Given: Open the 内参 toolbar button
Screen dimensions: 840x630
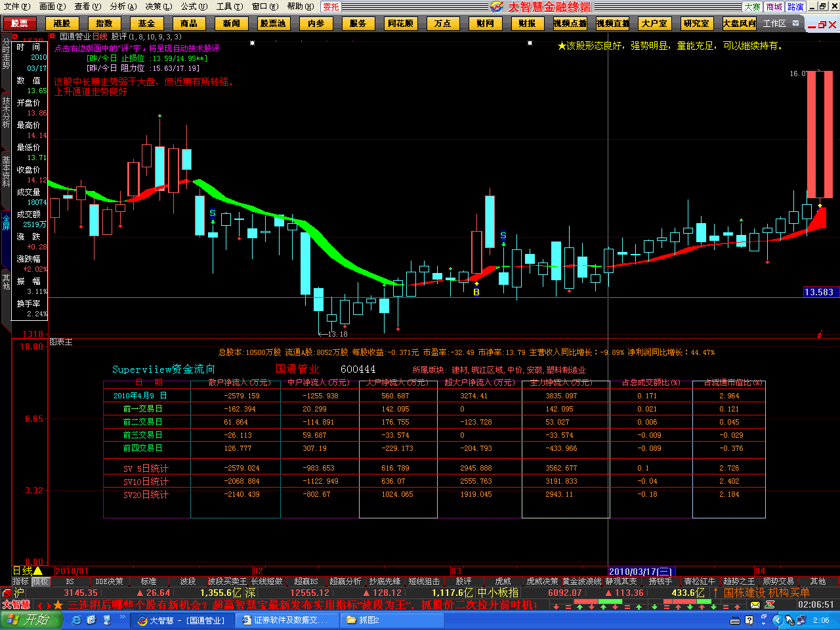Looking at the screenshot, I should pyautogui.click(x=316, y=24).
